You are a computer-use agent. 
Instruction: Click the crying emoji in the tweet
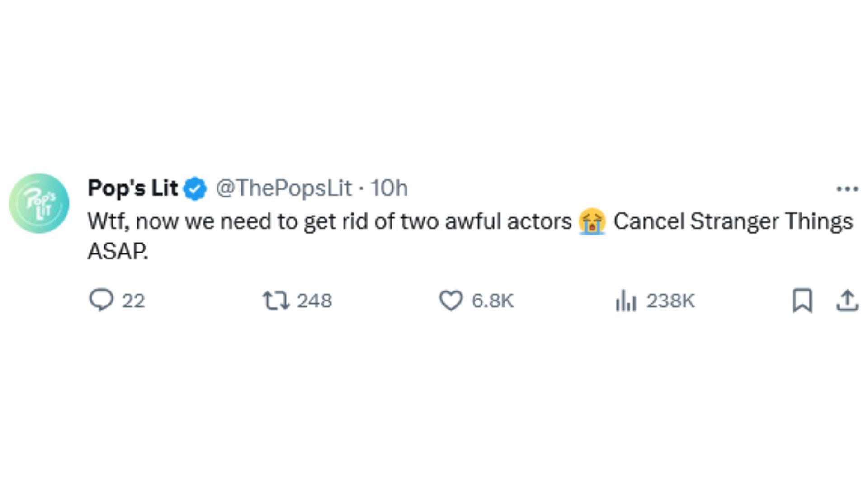coord(592,221)
